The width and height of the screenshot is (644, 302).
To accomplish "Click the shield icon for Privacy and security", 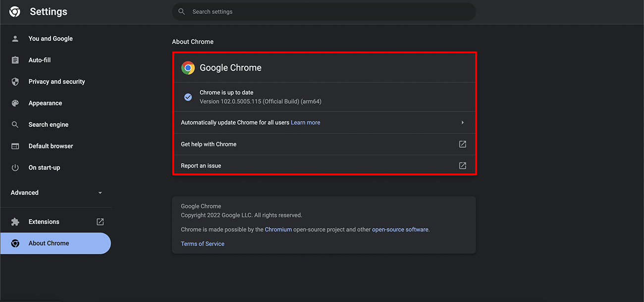I will click(15, 82).
